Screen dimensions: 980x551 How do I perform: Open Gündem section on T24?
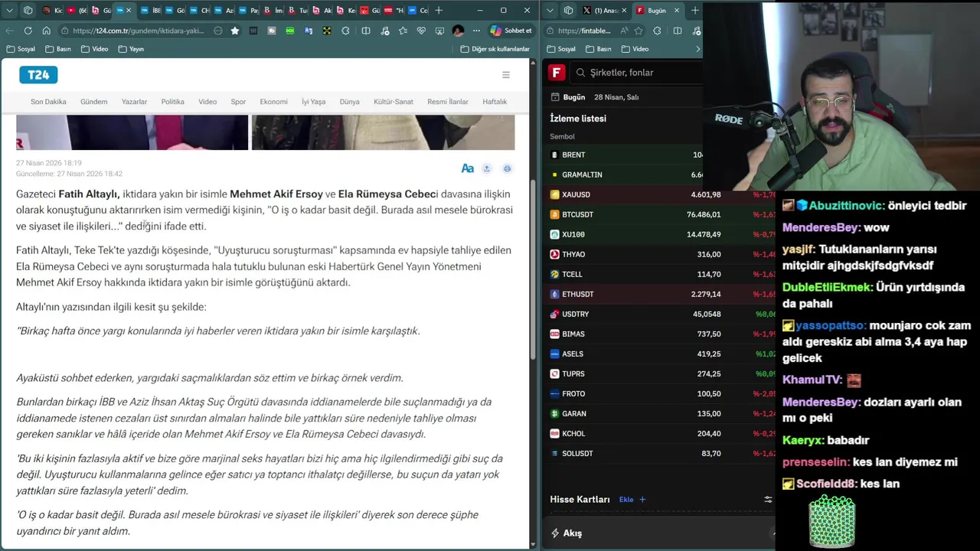94,102
